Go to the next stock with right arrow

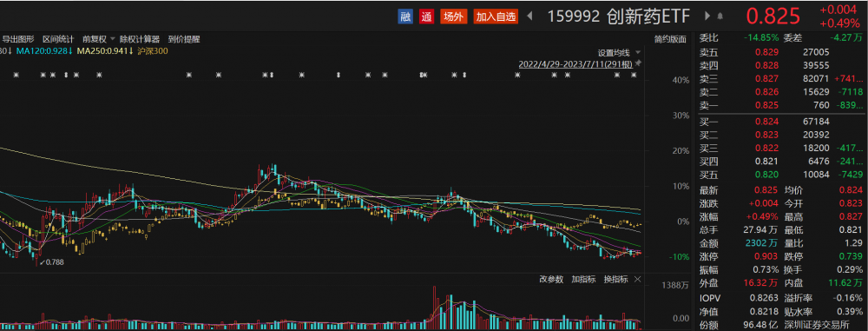[x=707, y=17]
